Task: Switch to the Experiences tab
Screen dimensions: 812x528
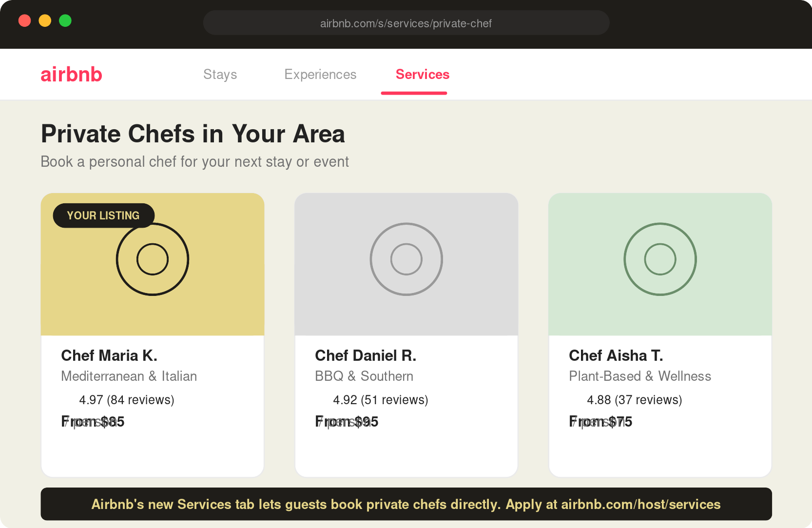Action: [x=320, y=74]
